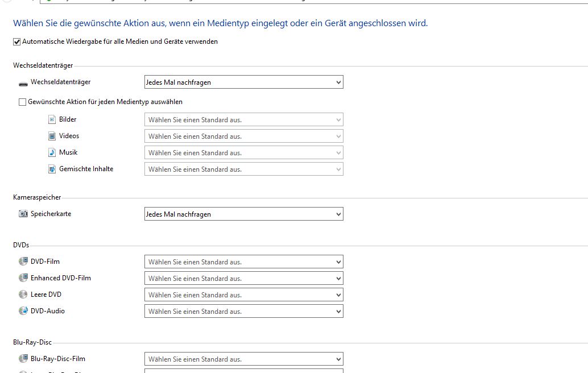Expand the Enhanced DVD-Film standard dropdown
588x373 pixels.
point(244,279)
